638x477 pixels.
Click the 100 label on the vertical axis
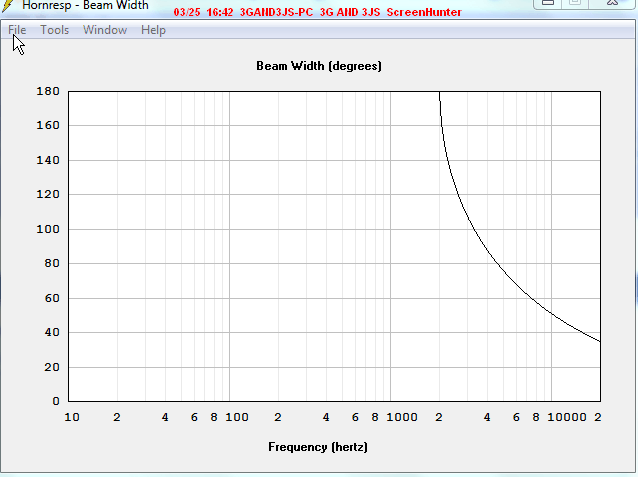[x=48, y=229]
